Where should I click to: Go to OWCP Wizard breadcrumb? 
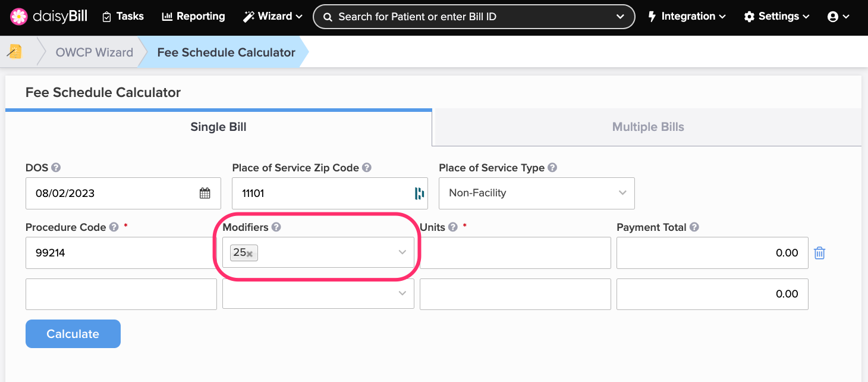click(95, 52)
